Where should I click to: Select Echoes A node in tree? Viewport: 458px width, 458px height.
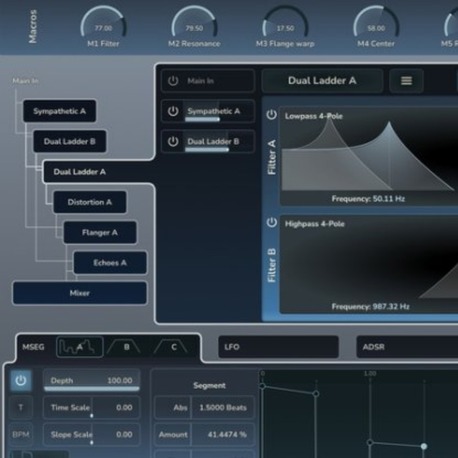110,263
